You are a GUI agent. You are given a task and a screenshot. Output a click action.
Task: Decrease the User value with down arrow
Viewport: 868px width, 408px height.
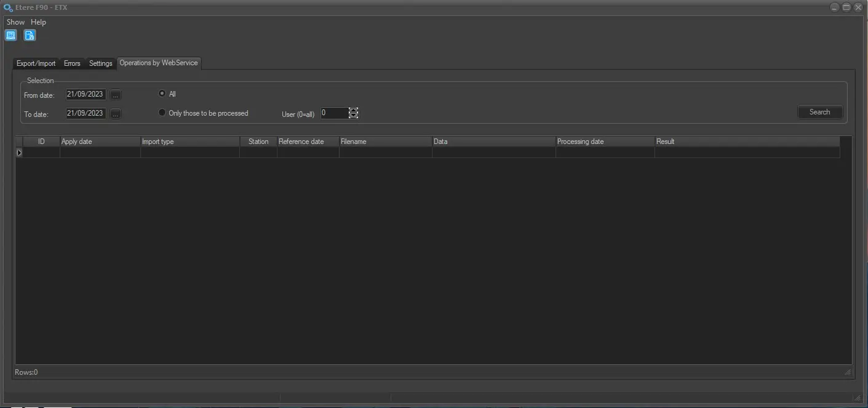(353, 116)
